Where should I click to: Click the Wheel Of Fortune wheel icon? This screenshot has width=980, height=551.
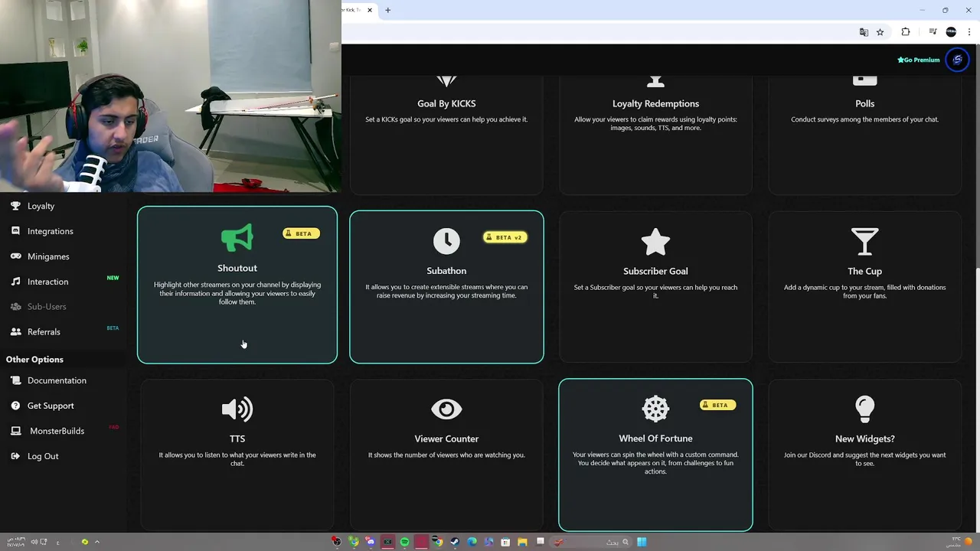655,409
